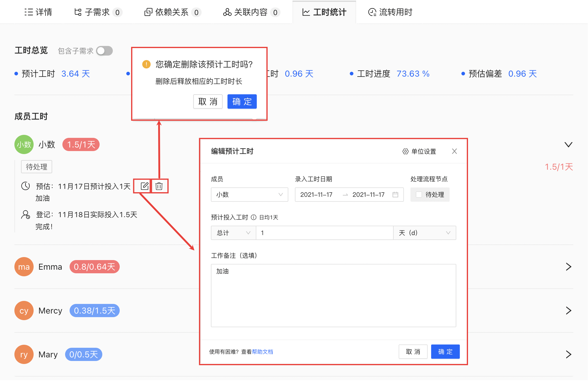Click Mercy's cy avatar icon

pos(24,311)
